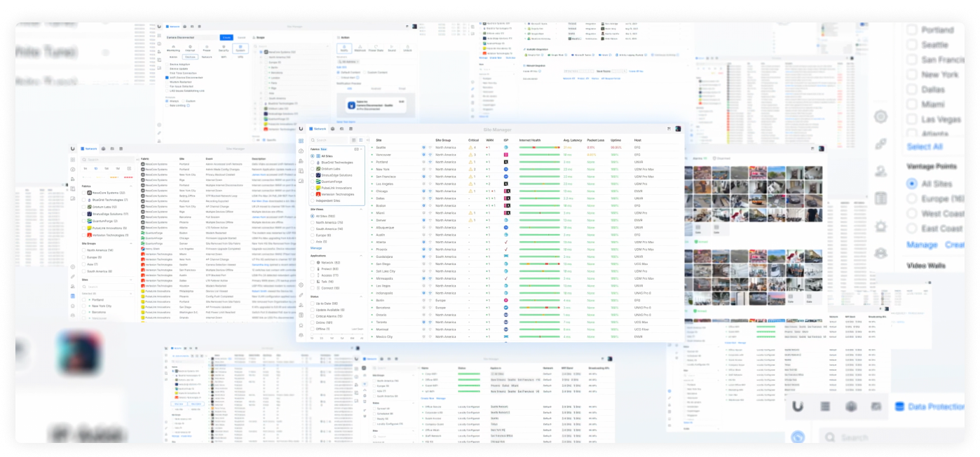Switch to grid view icon beside search
This screenshot has height=457, width=980.
click(x=353, y=140)
